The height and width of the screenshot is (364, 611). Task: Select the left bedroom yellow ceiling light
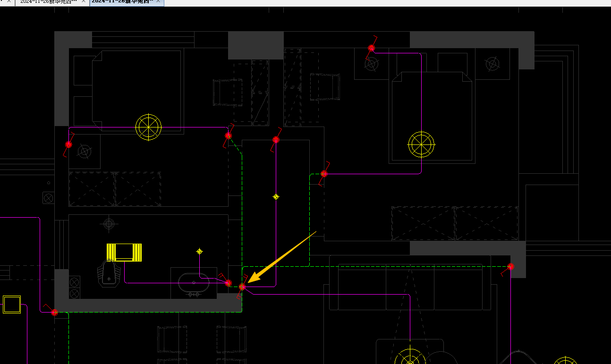tap(149, 127)
